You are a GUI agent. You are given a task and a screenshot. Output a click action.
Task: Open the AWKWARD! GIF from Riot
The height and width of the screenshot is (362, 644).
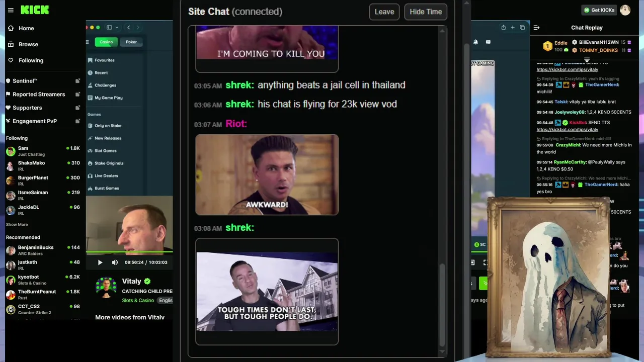267,174
